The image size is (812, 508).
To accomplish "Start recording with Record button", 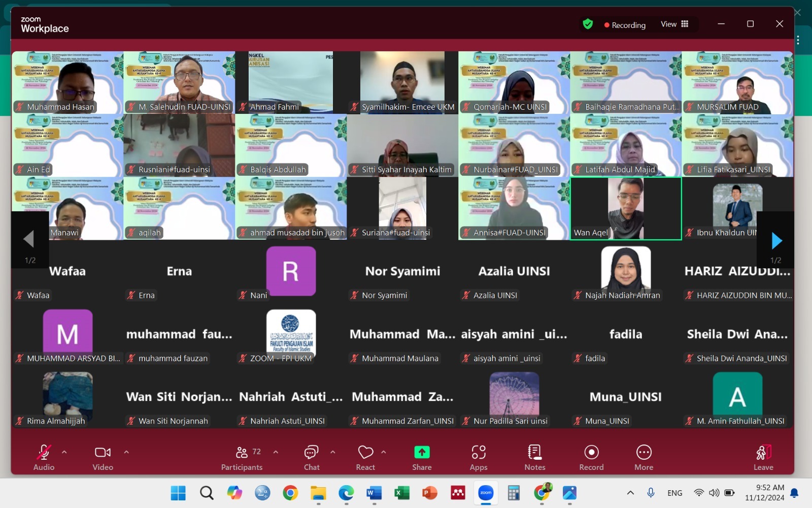I will [x=592, y=457].
